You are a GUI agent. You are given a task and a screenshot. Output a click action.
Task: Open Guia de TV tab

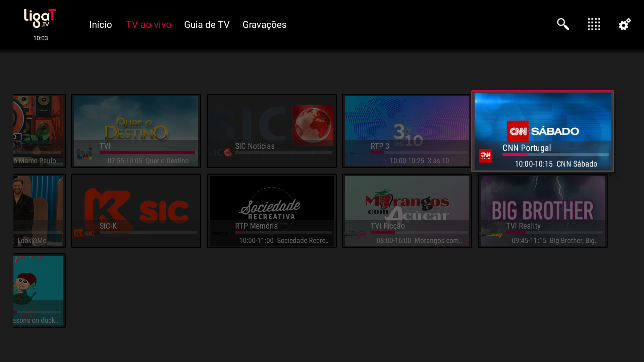pos(207,24)
